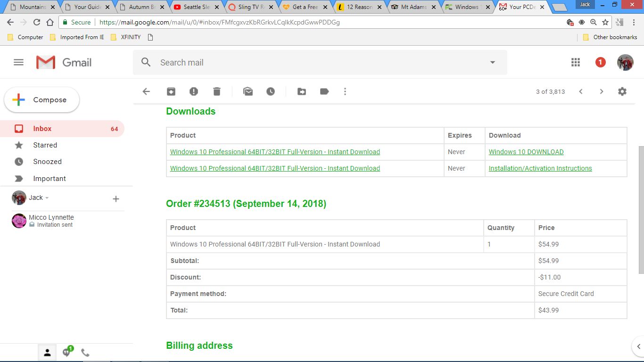Click the Discount value -$11.00

(550, 277)
